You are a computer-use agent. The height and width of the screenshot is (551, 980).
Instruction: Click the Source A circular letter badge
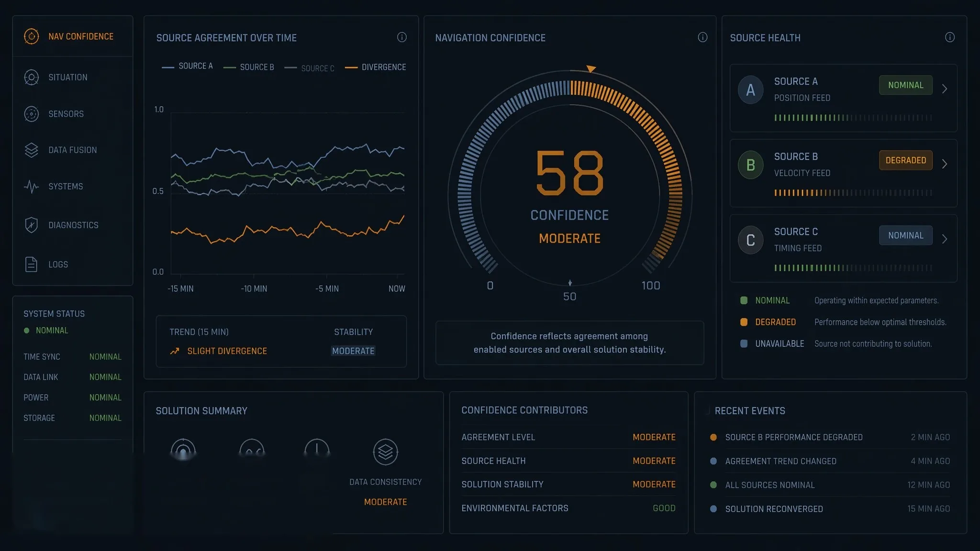(x=750, y=89)
